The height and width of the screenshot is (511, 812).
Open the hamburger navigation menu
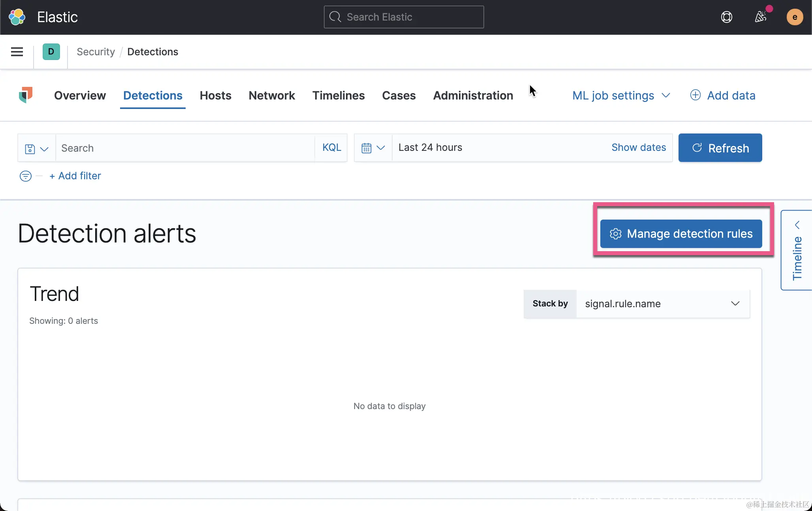[17, 52]
